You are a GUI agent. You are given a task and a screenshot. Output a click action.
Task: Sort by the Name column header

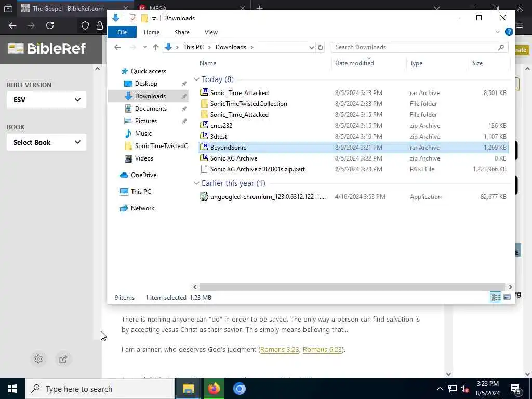coord(208,63)
